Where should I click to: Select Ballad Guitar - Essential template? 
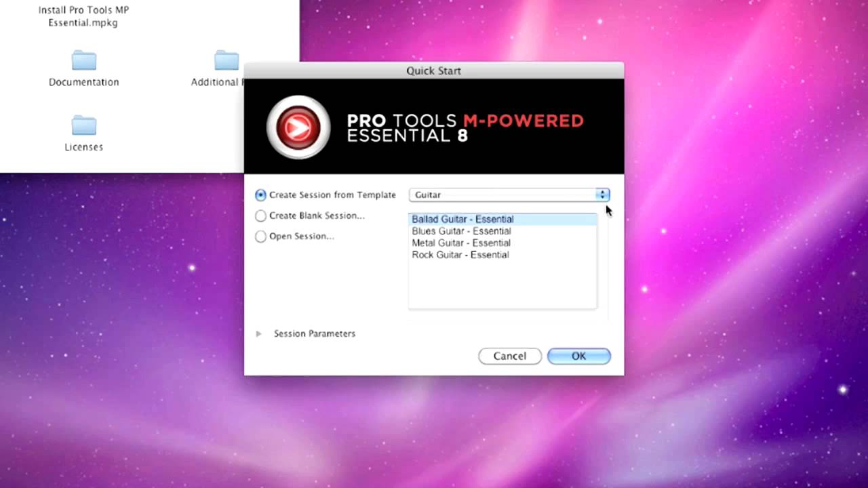pos(502,219)
